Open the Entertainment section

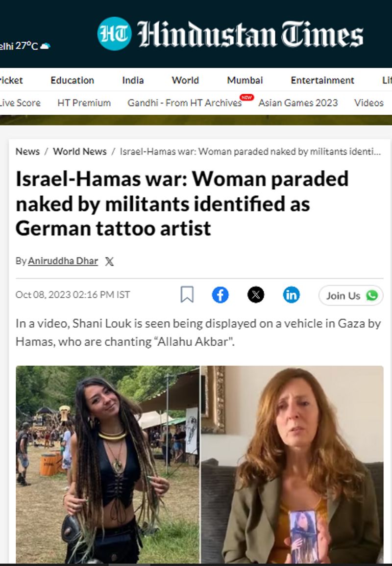[322, 80]
